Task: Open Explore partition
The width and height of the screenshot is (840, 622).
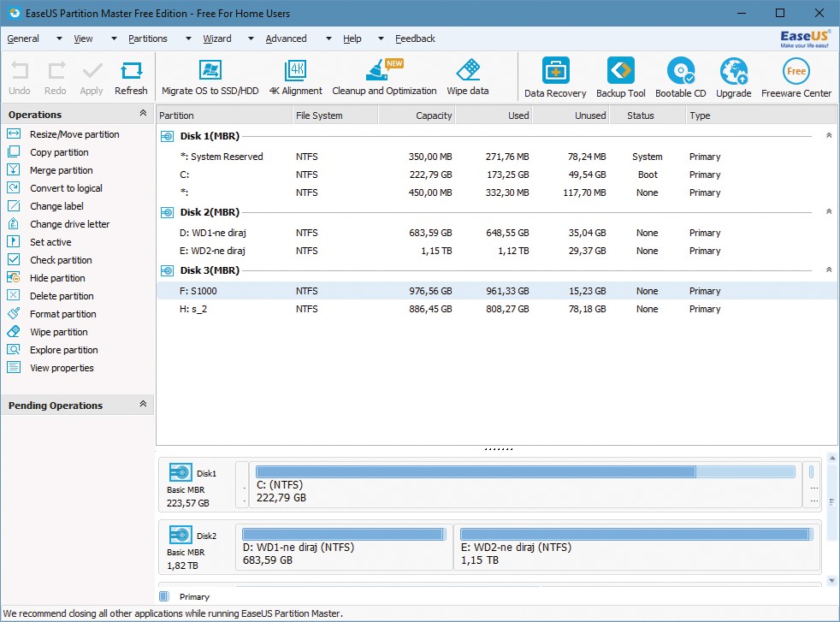Action: (x=64, y=350)
